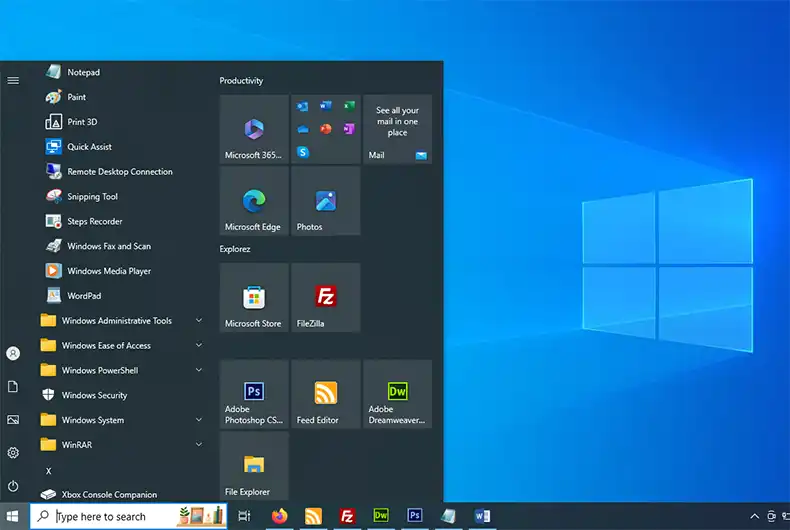This screenshot has height=530, width=790.
Task: Expand the WinRAR folder
Action: coord(76,445)
